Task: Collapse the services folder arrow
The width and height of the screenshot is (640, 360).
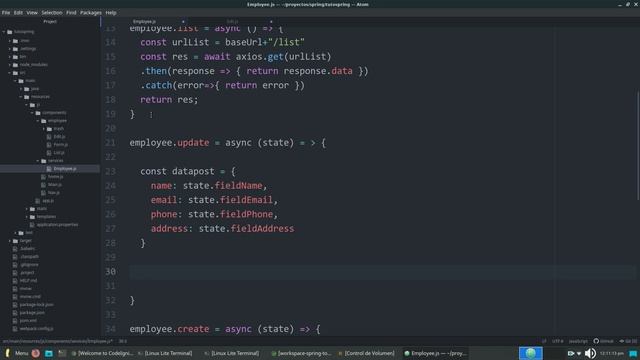Action: click(x=38, y=161)
